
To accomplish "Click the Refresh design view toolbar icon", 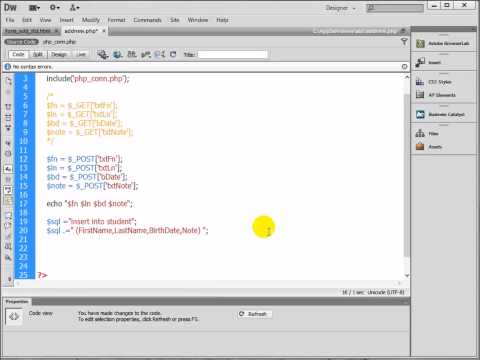I will (x=173, y=54).
